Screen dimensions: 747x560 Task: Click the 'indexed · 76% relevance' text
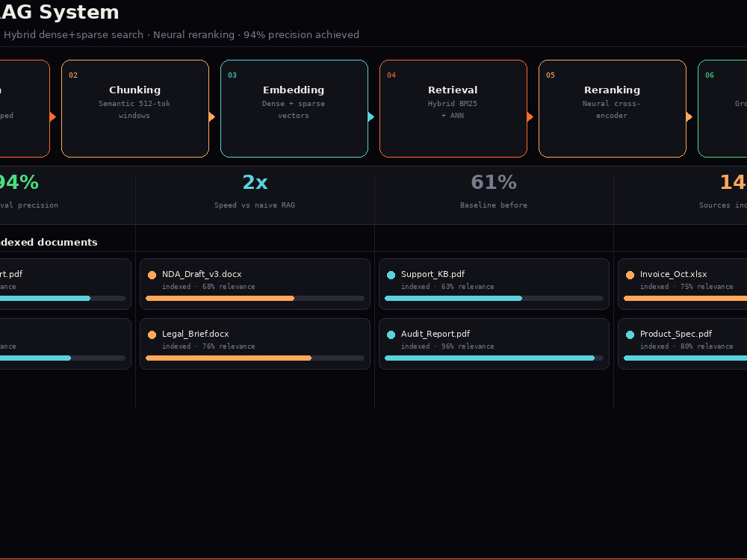(208, 346)
